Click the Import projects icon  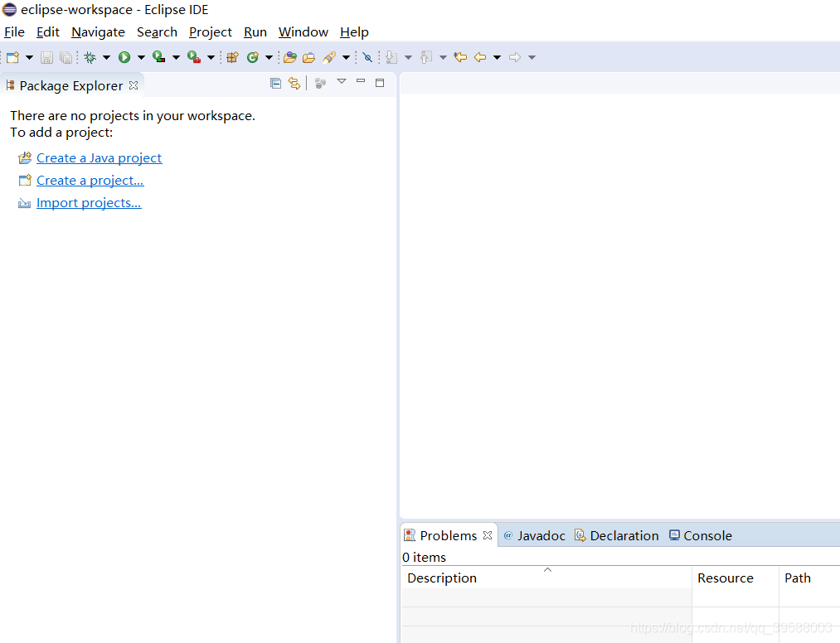point(25,203)
